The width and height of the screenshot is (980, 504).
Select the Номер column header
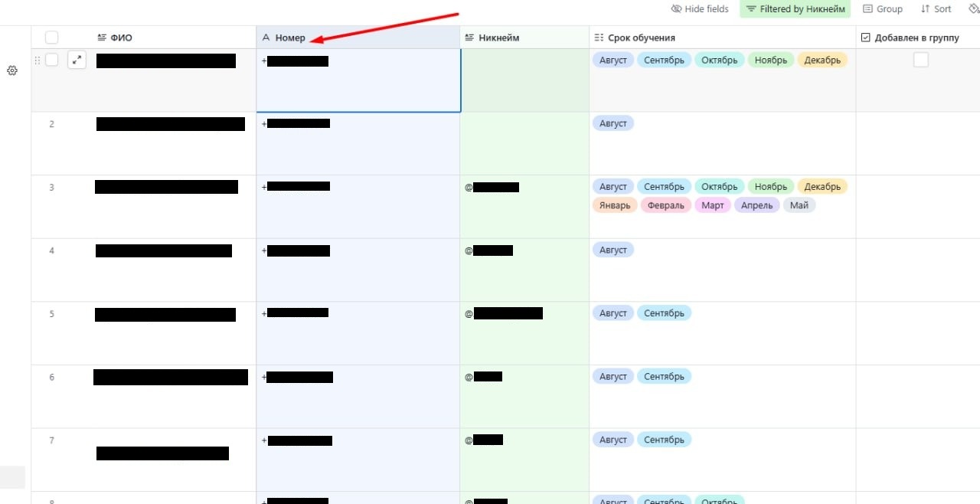point(358,38)
